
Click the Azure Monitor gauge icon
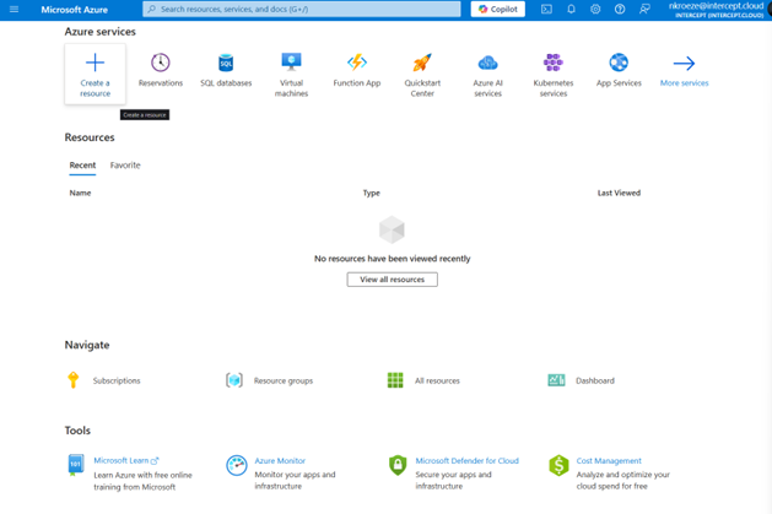coord(236,465)
